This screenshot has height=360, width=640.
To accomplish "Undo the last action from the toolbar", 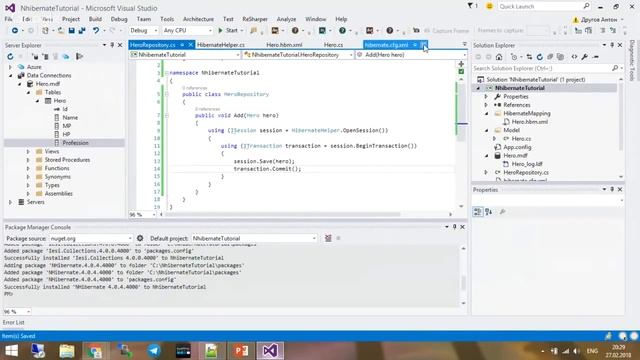I will [96, 31].
